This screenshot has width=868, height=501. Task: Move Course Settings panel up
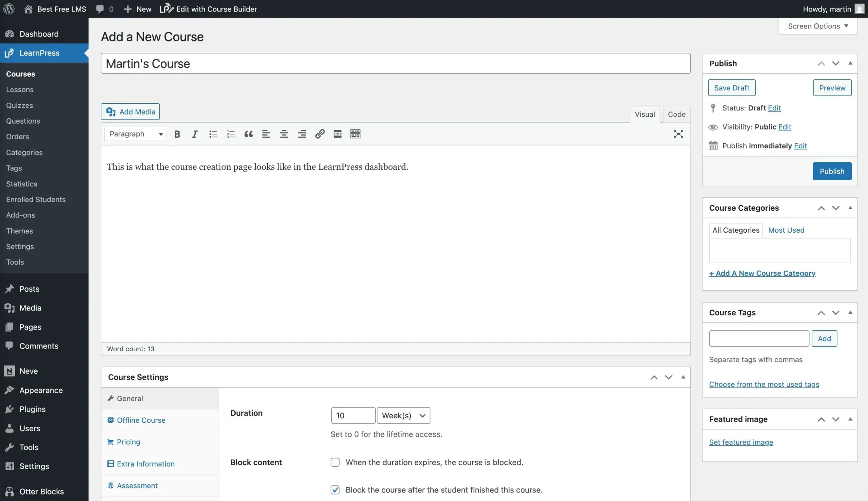(654, 377)
